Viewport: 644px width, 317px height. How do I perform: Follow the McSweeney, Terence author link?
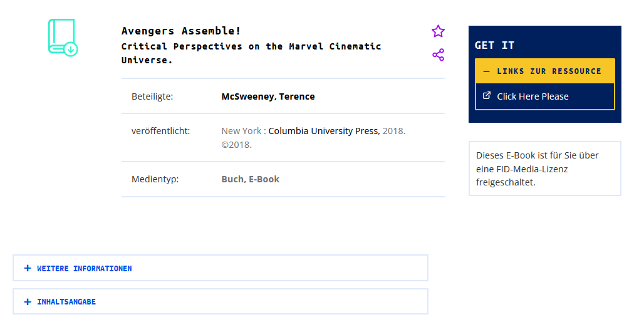tap(267, 96)
